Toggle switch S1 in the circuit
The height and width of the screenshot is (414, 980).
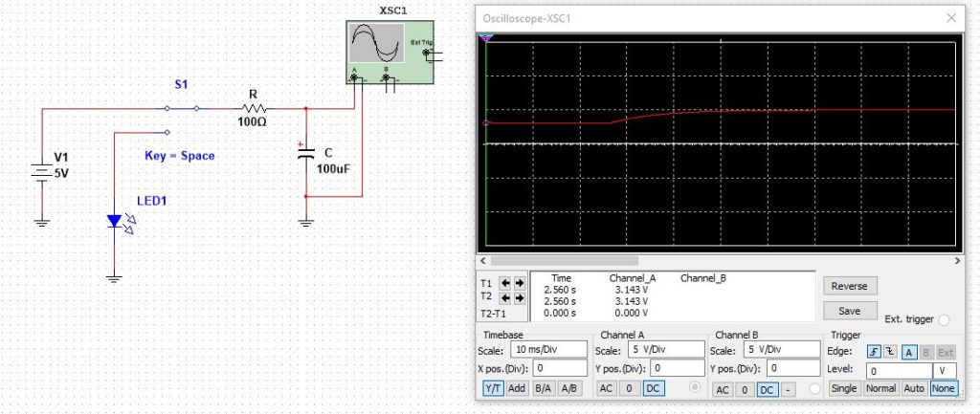pos(181,108)
